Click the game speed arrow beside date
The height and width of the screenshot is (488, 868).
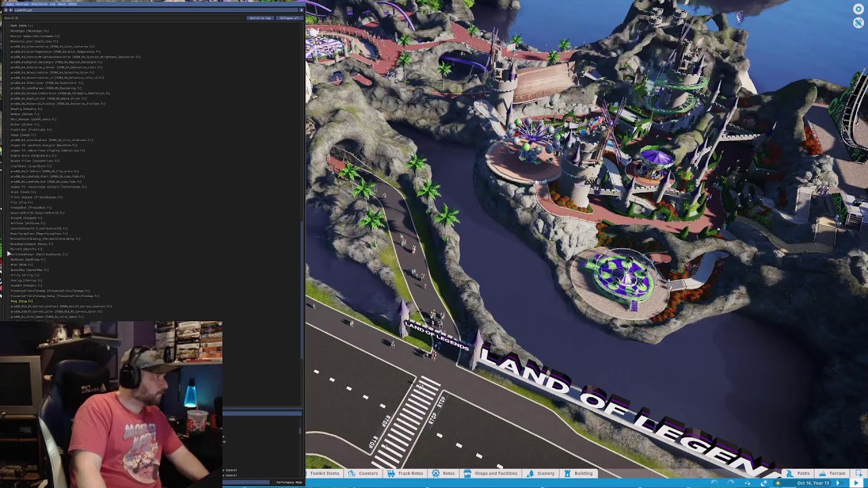pos(838,483)
